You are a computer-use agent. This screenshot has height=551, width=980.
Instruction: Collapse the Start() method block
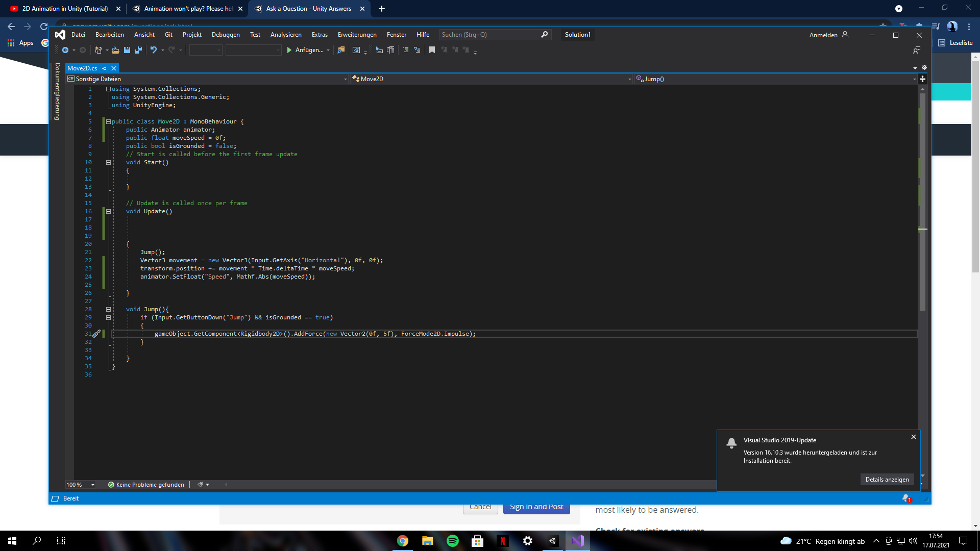pos(108,162)
